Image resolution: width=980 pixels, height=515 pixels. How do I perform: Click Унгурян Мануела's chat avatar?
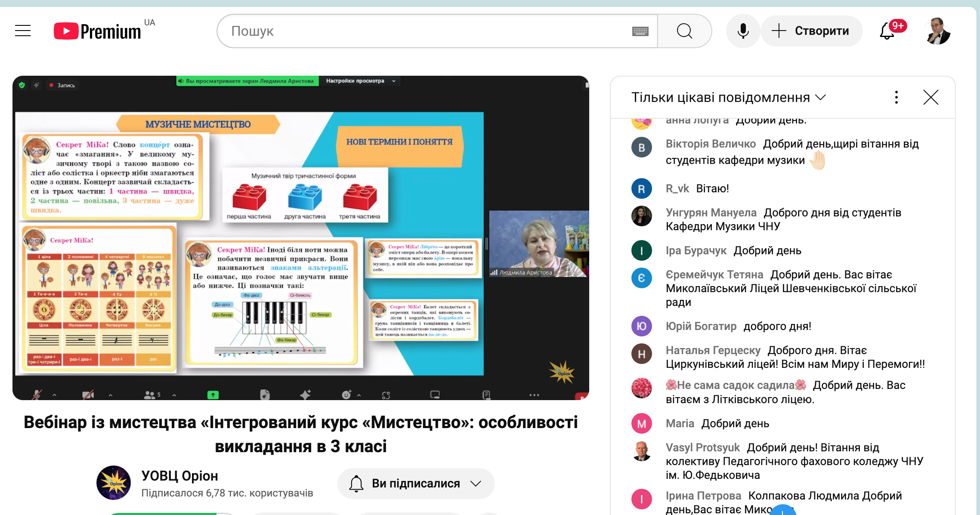tap(641, 216)
